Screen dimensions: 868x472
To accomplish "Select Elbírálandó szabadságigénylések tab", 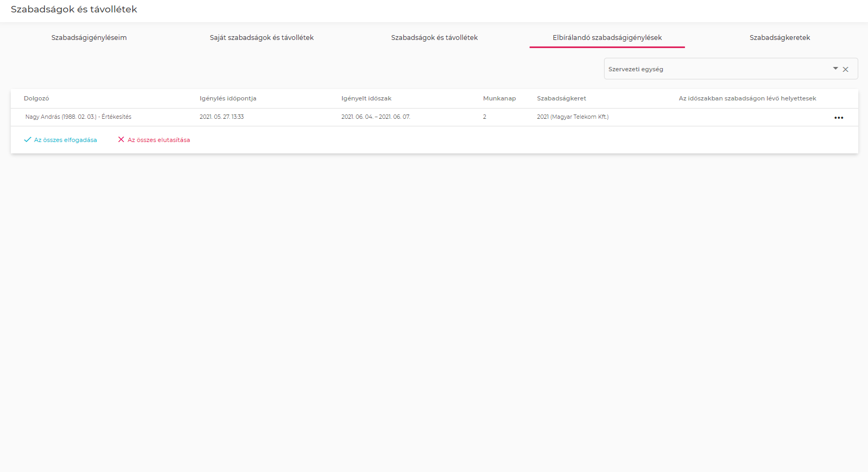I will click(x=607, y=38).
